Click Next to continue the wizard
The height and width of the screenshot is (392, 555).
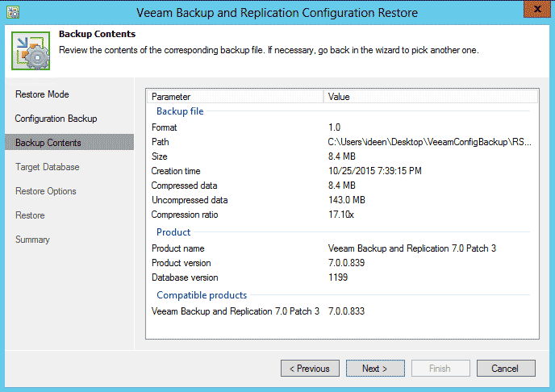(375, 369)
